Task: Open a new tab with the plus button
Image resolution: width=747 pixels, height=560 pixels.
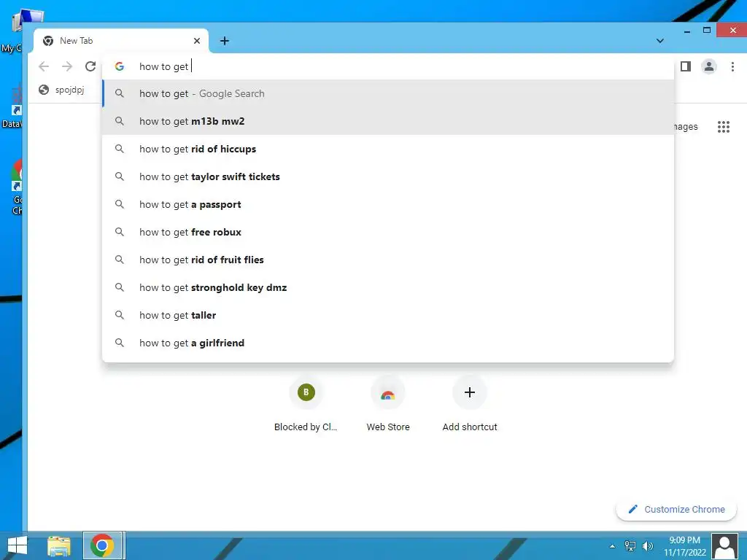Action: (225, 41)
